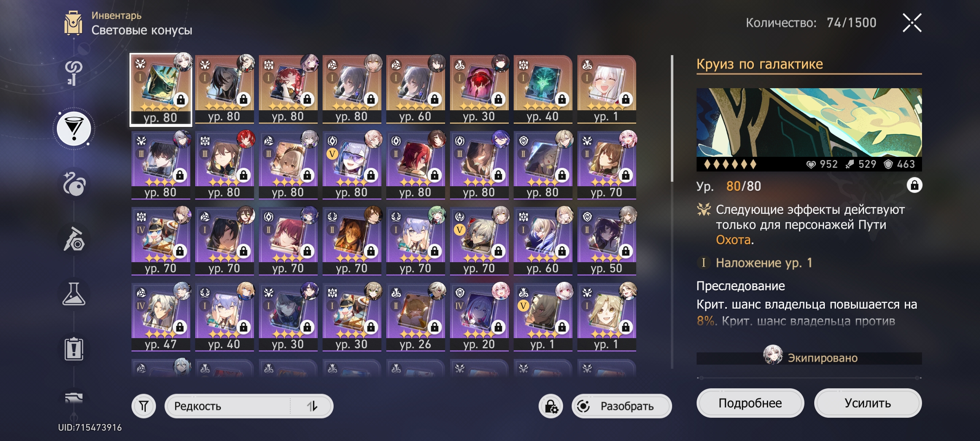Click the Усилить button
Image resolution: width=980 pixels, height=441 pixels.
click(868, 403)
